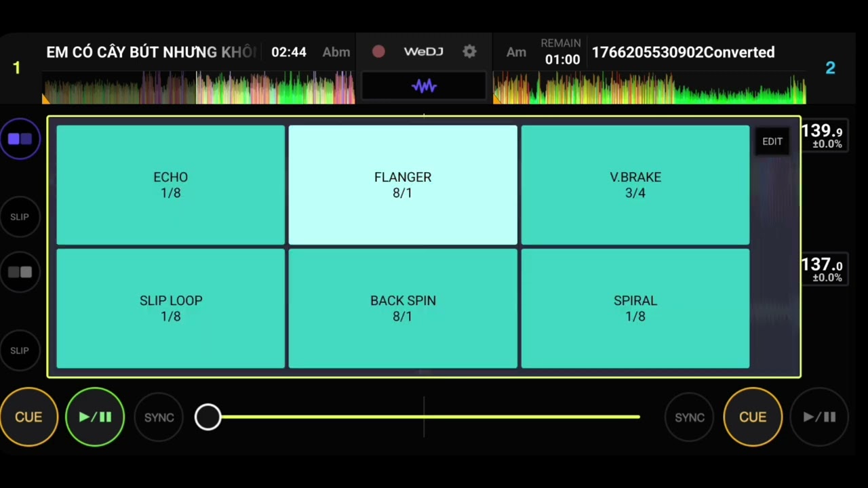This screenshot has height=488, width=868.
Task: Open the 137.0 BPM tempo display
Action: (824, 269)
